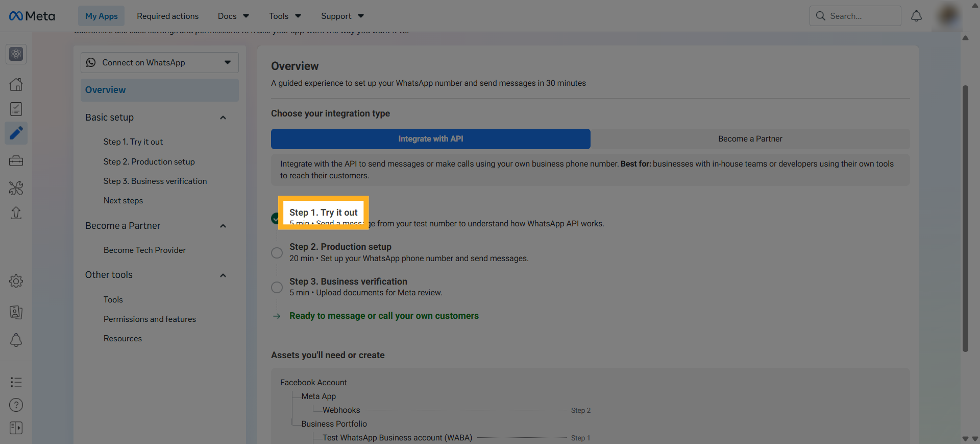Open Step 3. Business verification heading
Image resolution: width=980 pixels, height=444 pixels.
tap(348, 282)
